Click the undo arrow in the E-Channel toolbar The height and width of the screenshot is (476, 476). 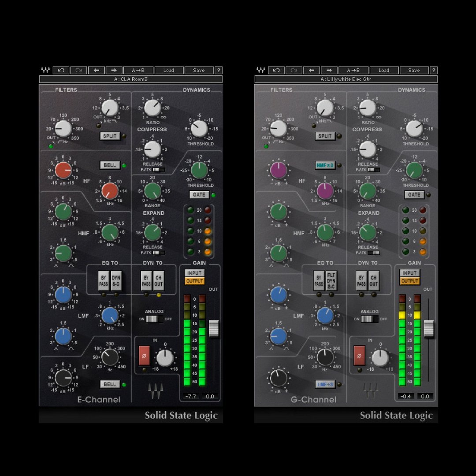click(61, 71)
